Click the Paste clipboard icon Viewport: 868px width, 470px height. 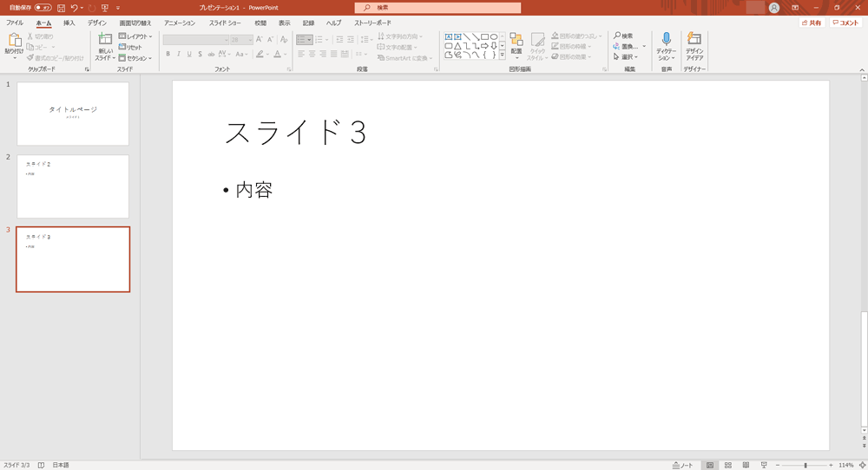pos(15,41)
